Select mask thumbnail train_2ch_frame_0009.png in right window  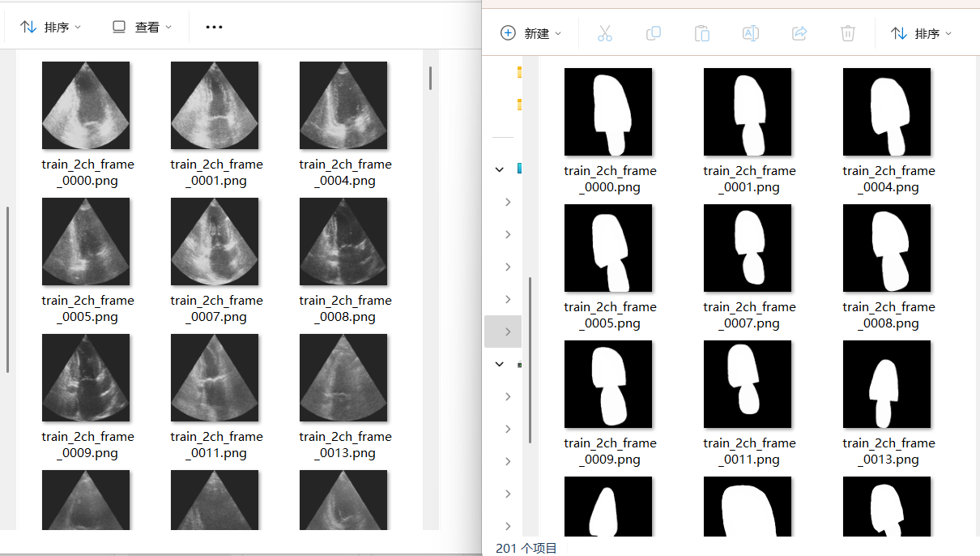pyautogui.click(x=608, y=384)
